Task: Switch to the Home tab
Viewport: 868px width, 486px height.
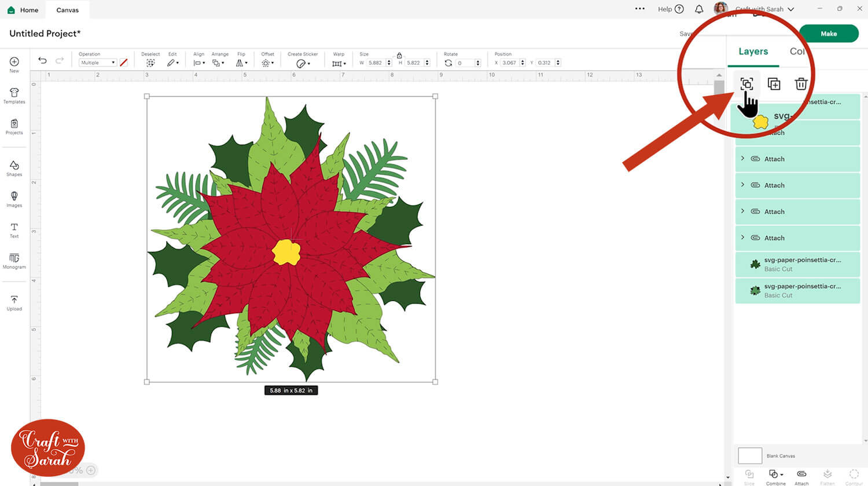Action: (x=23, y=10)
